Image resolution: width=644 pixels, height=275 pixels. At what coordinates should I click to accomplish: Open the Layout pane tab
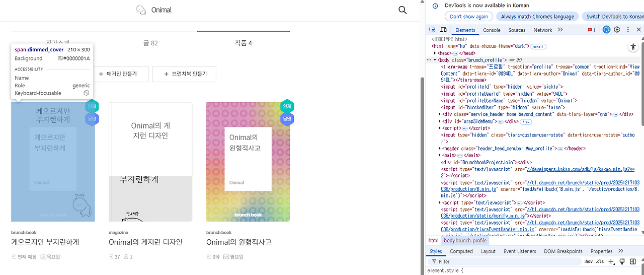click(x=488, y=251)
